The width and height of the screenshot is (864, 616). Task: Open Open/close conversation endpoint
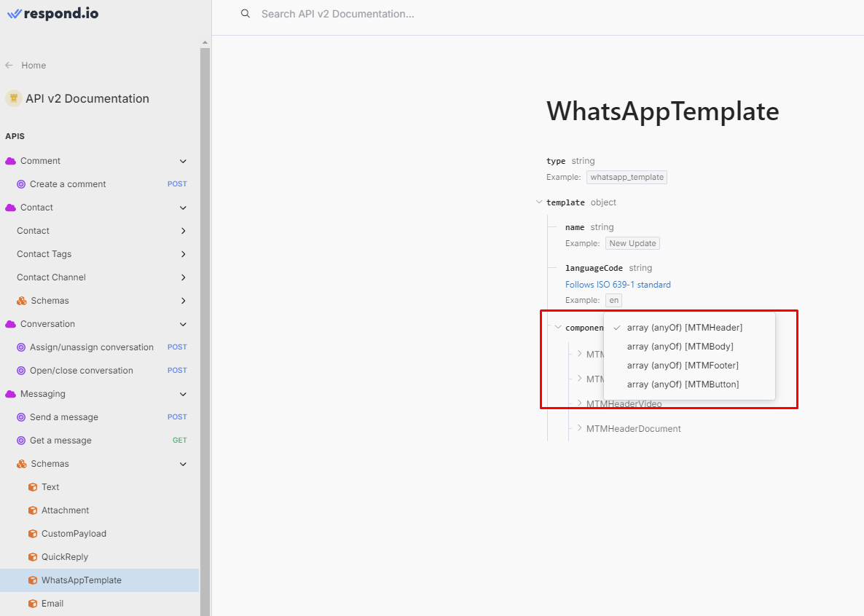click(x=82, y=371)
